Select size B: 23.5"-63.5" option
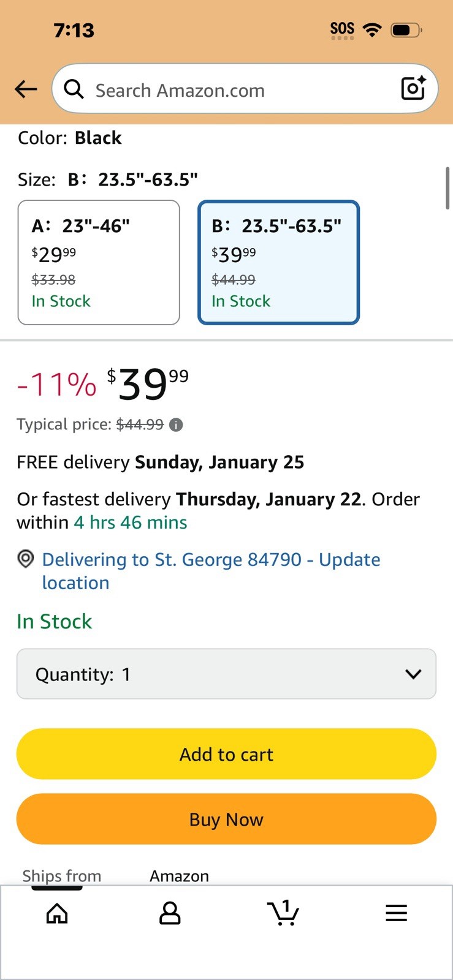453x980 pixels. [278, 262]
